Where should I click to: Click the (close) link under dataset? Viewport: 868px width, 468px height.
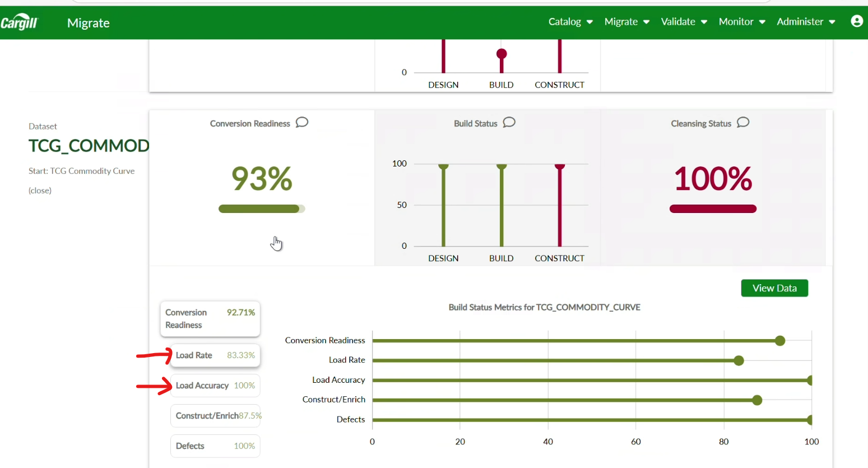coord(40,191)
